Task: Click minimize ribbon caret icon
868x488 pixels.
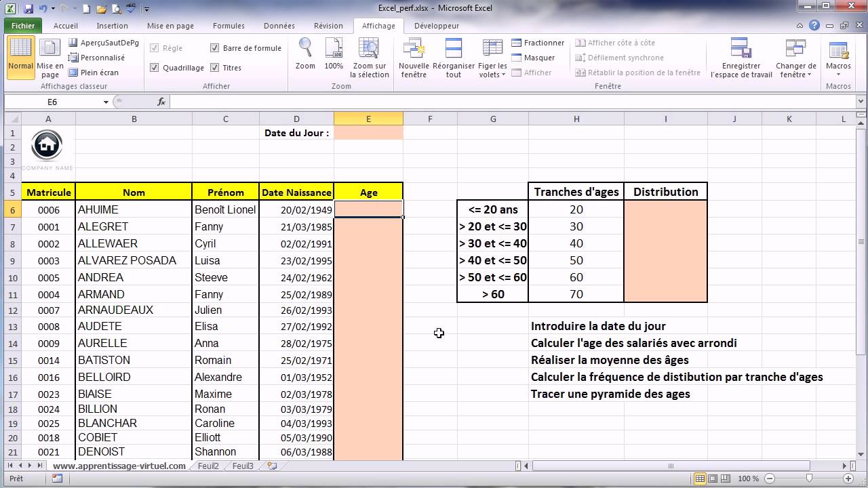Action: pos(800,26)
